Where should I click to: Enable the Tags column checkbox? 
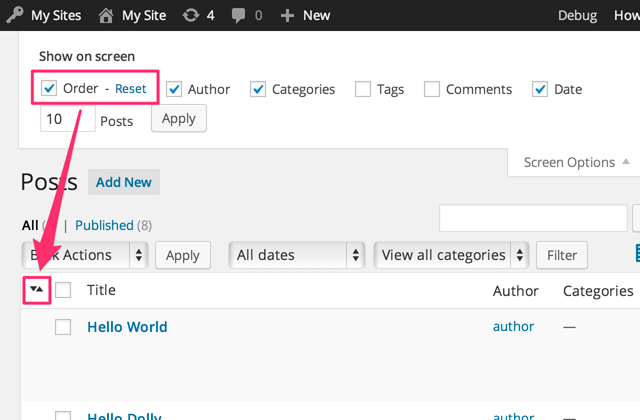tap(362, 89)
